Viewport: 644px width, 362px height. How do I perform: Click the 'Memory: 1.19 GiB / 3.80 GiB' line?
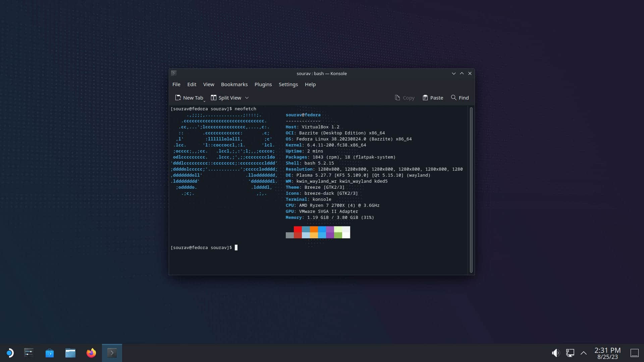click(330, 218)
